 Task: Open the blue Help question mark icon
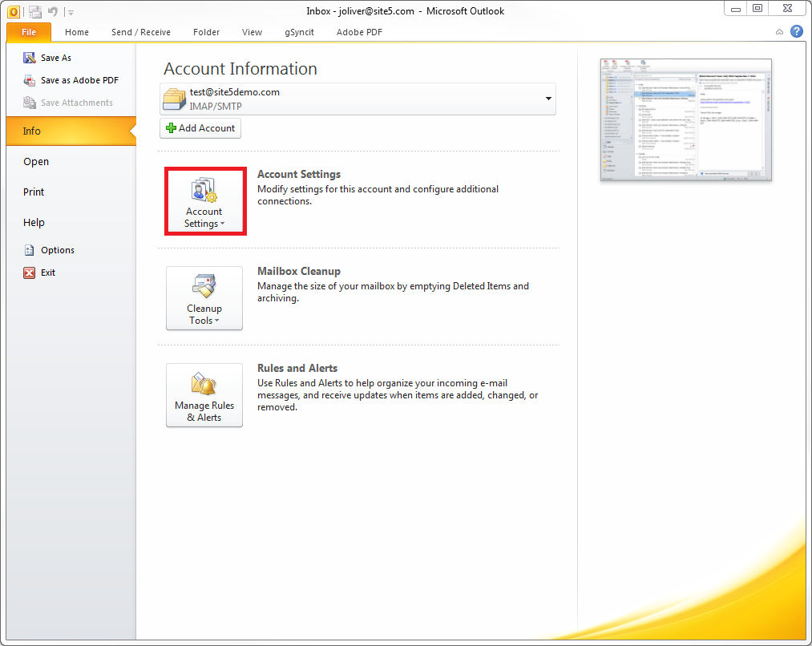point(796,32)
